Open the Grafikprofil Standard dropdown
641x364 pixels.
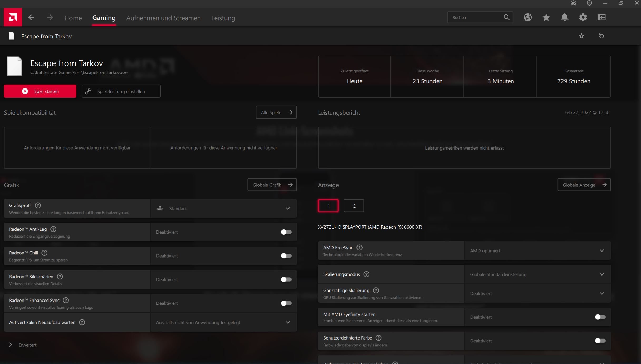click(223, 208)
